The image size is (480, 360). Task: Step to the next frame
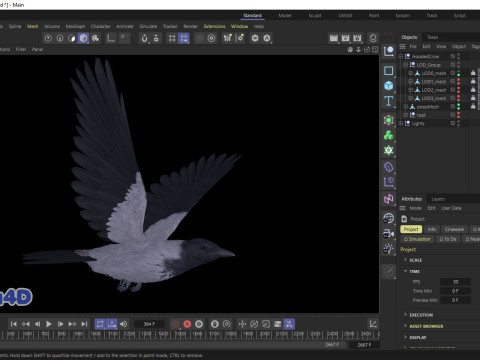tap(60, 324)
